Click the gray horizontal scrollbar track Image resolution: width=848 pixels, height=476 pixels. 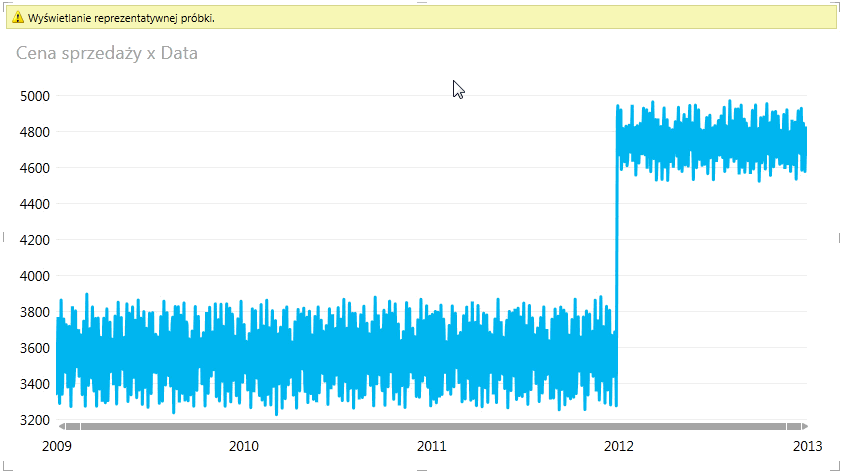click(x=432, y=427)
